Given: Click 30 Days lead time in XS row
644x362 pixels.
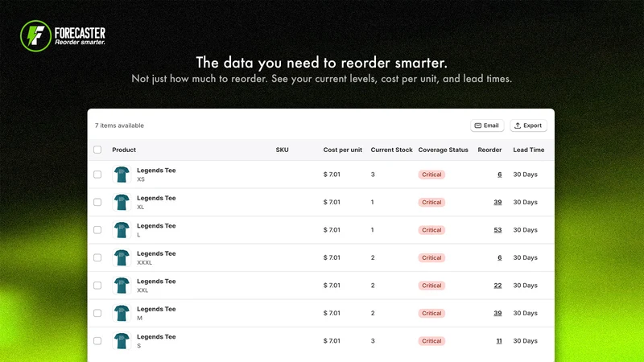Looking at the screenshot, I should [526, 175].
